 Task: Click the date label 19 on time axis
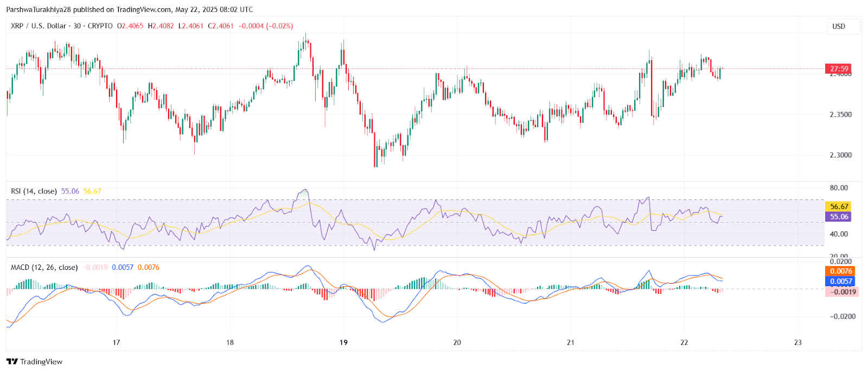click(x=343, y=342)
